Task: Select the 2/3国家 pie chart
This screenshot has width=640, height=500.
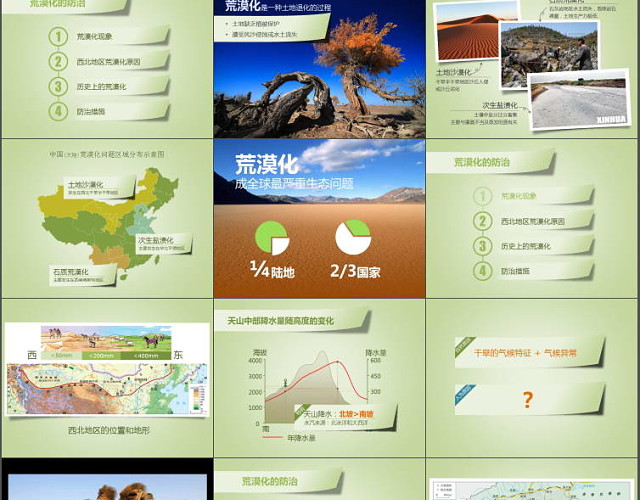Action: [x=353, y=237]
